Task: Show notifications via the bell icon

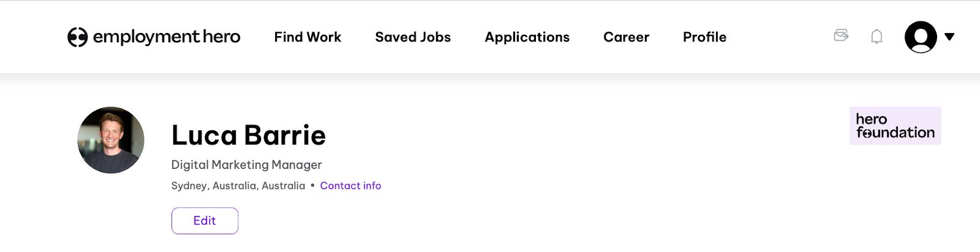Action: coord(876,37)
